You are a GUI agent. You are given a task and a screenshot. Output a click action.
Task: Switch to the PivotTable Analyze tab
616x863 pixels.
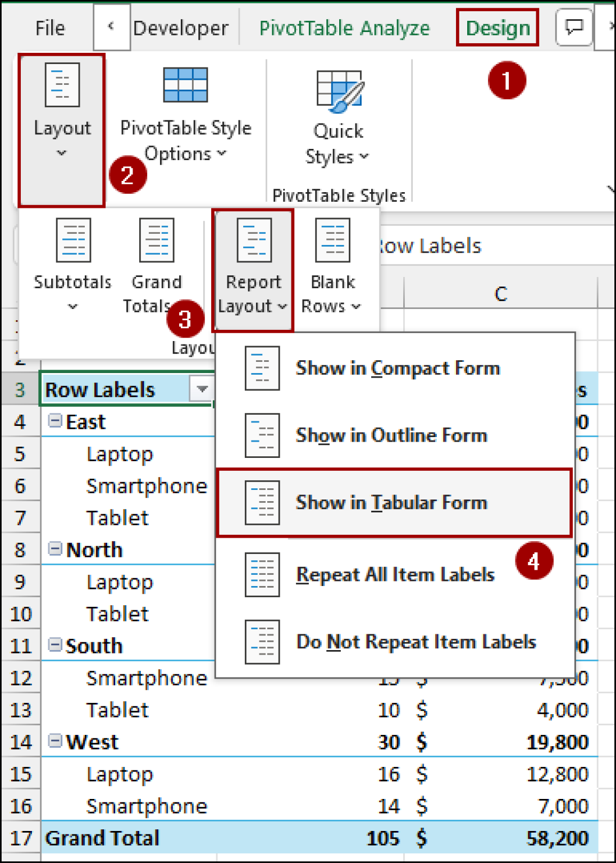[x=344, y=28]
